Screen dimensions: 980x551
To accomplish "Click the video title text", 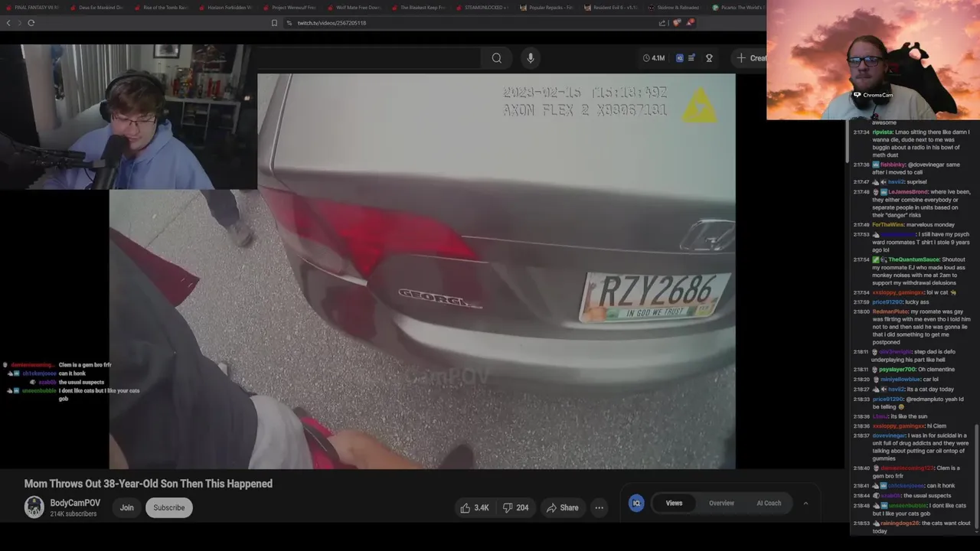I will click(149, 484).
